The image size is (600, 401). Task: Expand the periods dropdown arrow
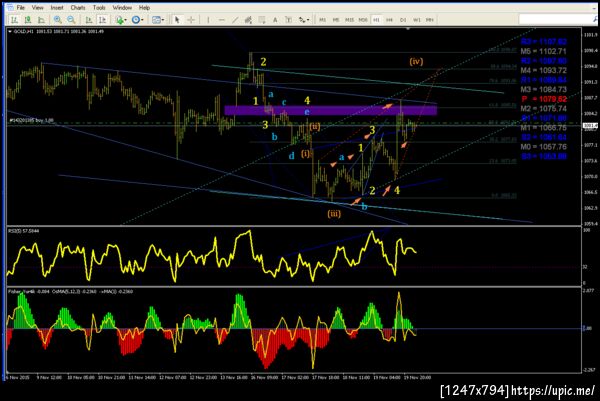[x=142, y=20]
